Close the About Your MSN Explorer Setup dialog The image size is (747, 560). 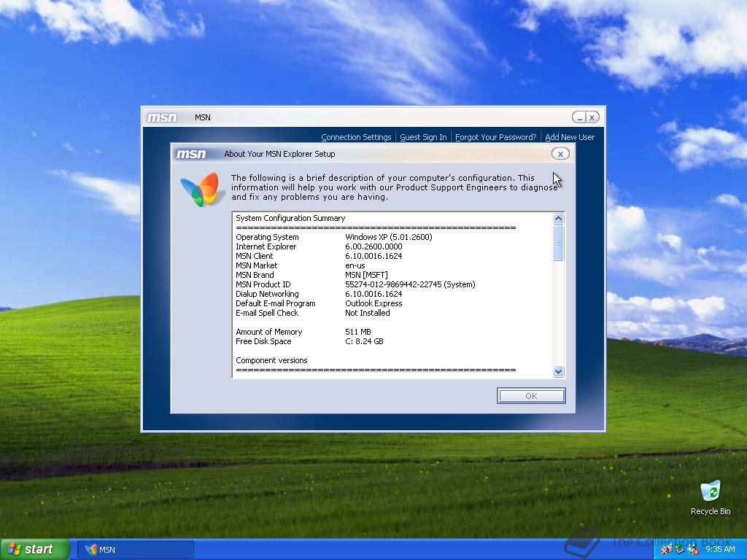560,154
